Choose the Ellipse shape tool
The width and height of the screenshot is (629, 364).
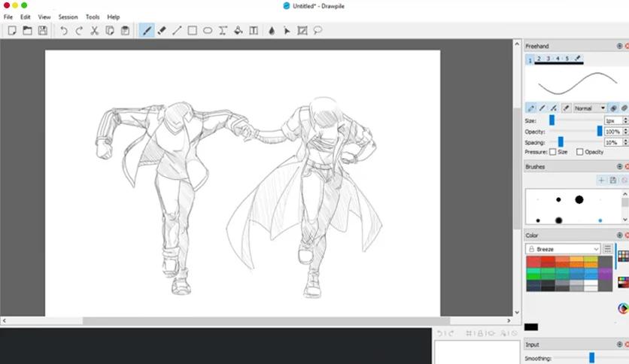coord(208,31)
